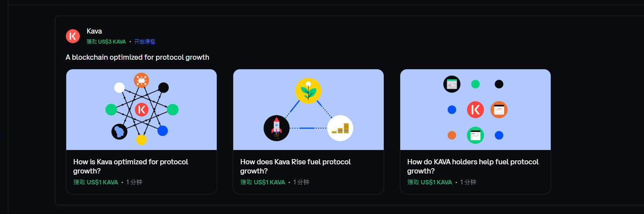Screen dimensions: 644x214
Task: Click the Kava course title text
Action: point(94,31)
